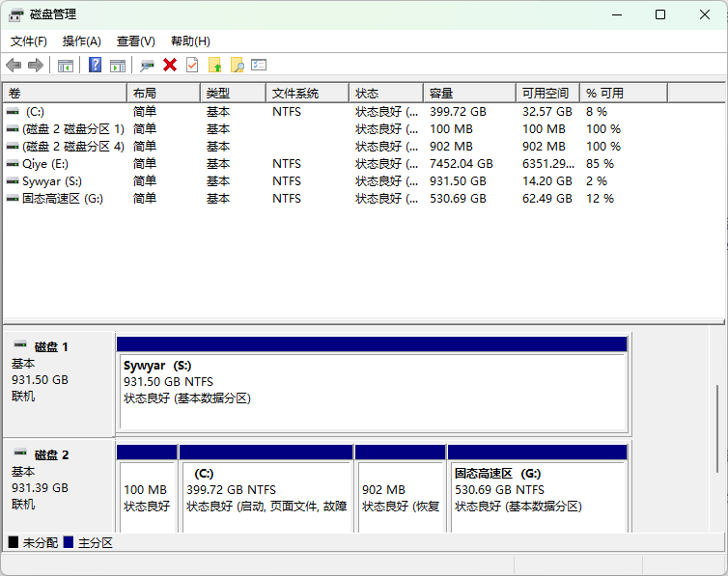Sort by the % 可用 column header

[624, 94]
